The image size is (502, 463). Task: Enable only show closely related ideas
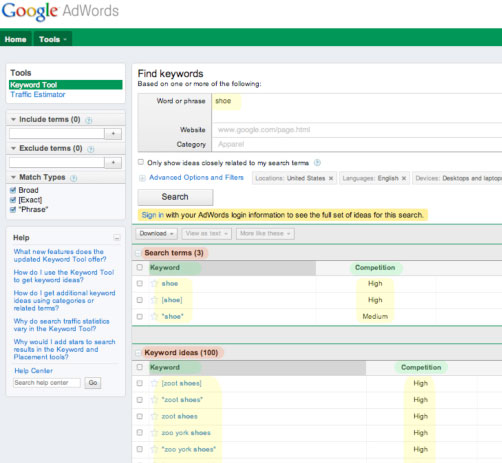[141, 162]
